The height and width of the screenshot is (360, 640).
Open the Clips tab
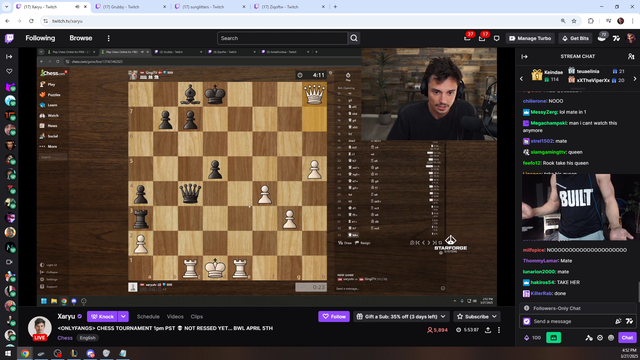197,316
